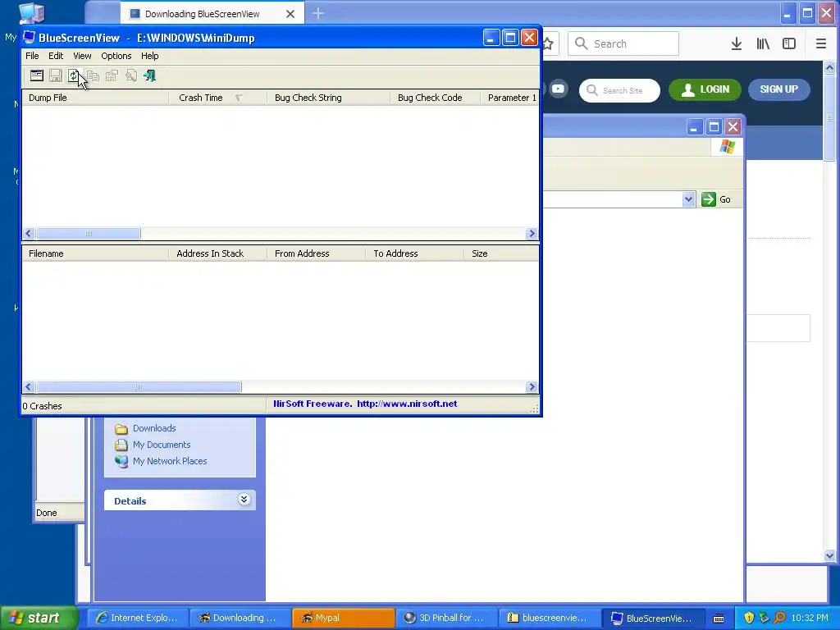Viewport: 840px width, 630px height.
Task: Click the Refresh toolbar icon in BlueScreenView
Action: (x=73, y=76)
